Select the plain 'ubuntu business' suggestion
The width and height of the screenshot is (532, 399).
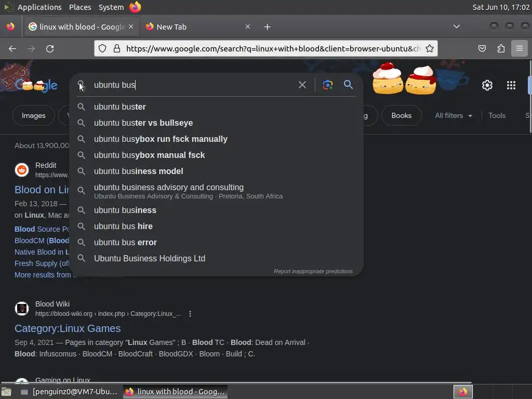(217, 210)
